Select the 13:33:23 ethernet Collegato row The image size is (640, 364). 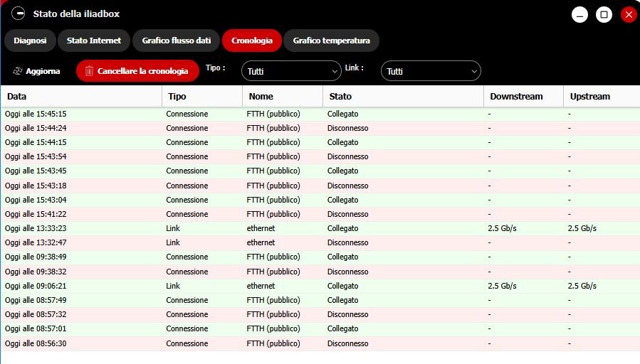pos(320,228)
